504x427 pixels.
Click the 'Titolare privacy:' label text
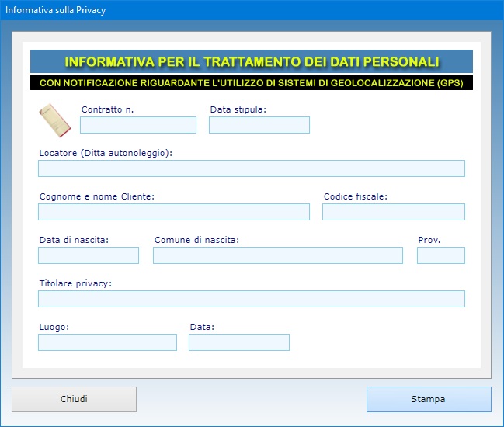pyautogui.click(x=75, y=283)
